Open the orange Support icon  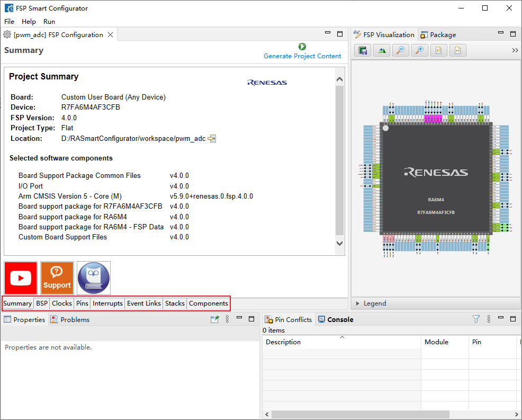coord(57,278)
